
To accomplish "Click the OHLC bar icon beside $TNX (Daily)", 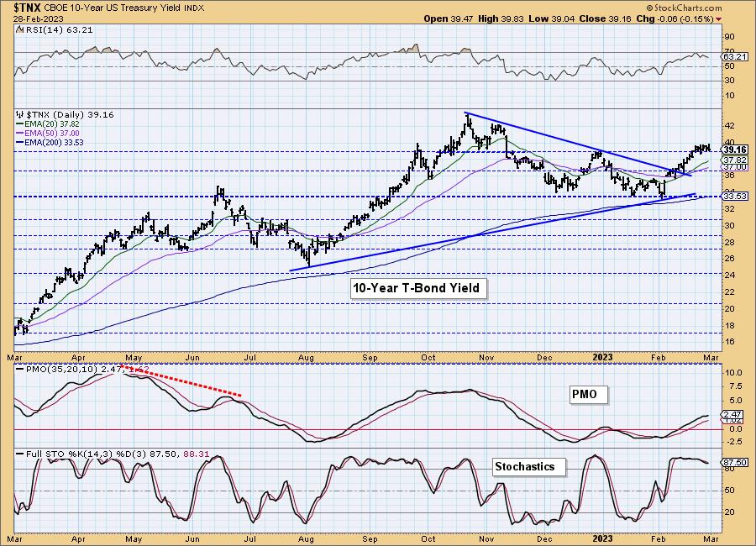I will pyautogui.click(x=20, y=114).
